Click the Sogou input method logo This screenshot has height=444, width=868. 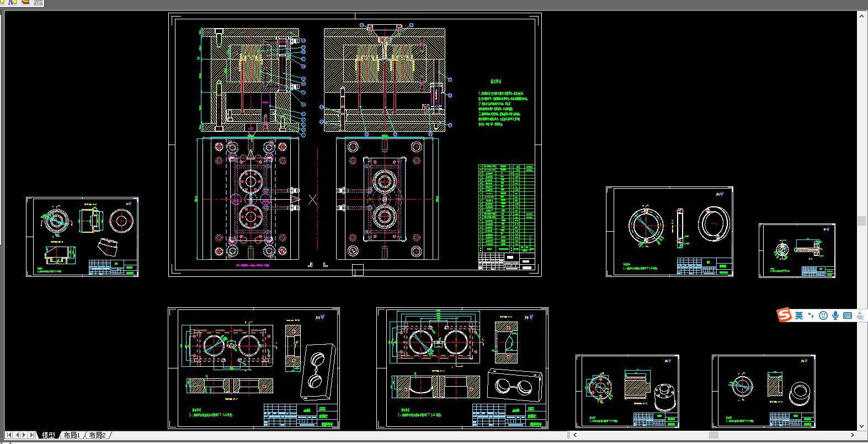(x=784, y=315)
